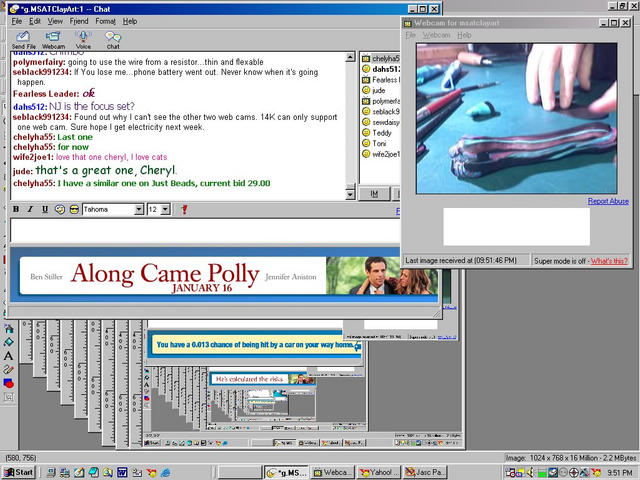Click the IM button under member list

374,194
